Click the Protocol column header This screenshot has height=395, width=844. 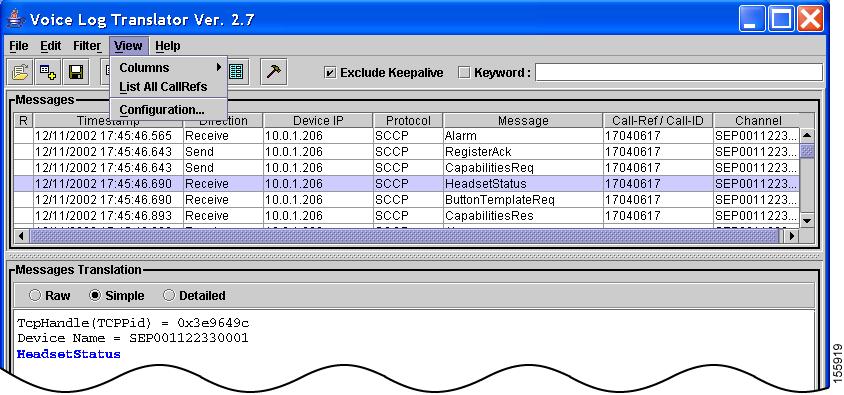tap(408, 121)
